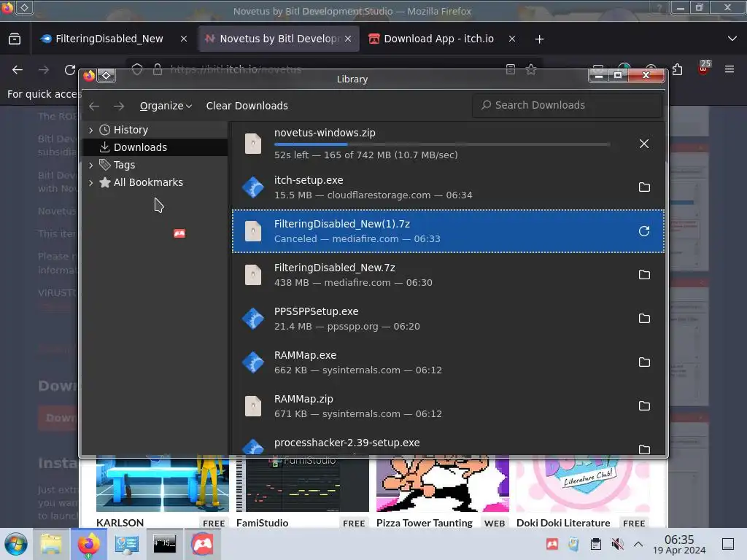This screenshot has height=560, width=747.
Task: Click the Library forward arrow
Action: pyautogui.click(x=119, y=106)
